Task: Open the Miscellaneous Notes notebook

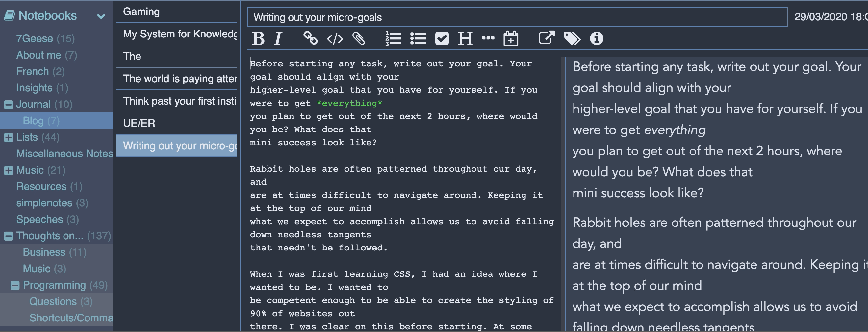Action: coord(65,154)
